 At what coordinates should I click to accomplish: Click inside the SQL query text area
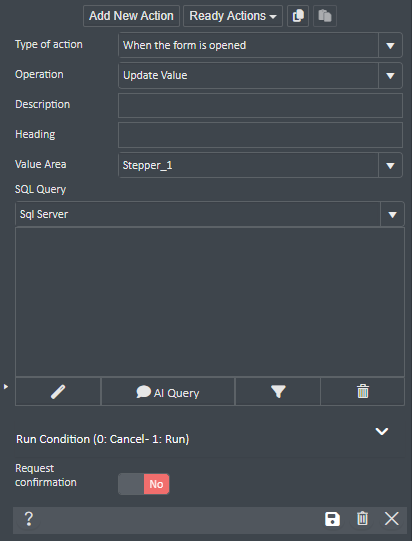pyautogui.click(x=210, y=302)
